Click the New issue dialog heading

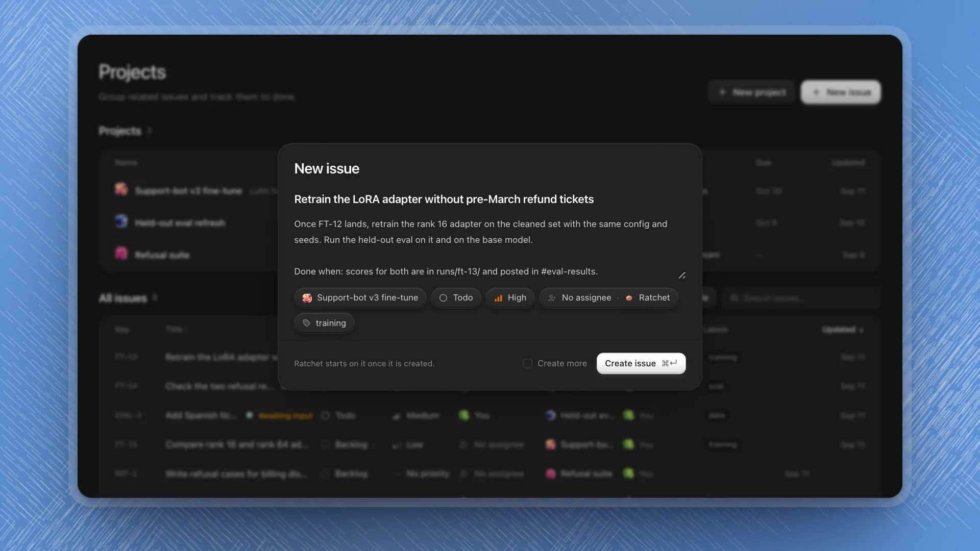[327, 168]
